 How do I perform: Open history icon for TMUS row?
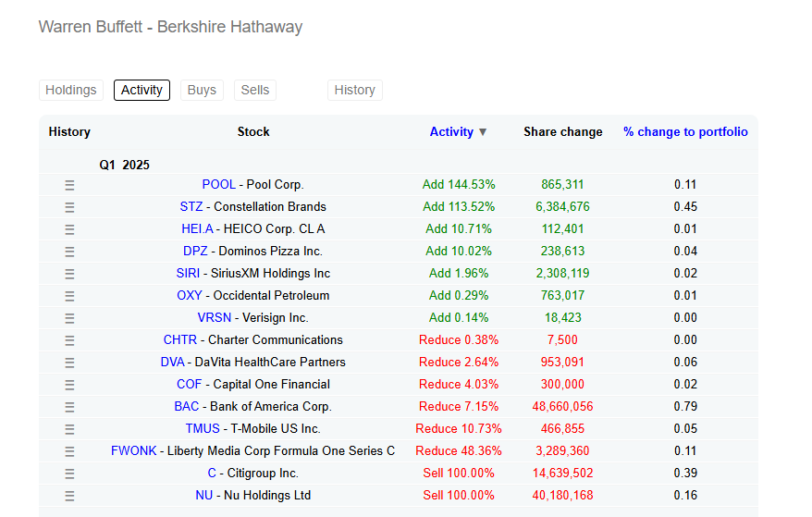coord(69,429)
